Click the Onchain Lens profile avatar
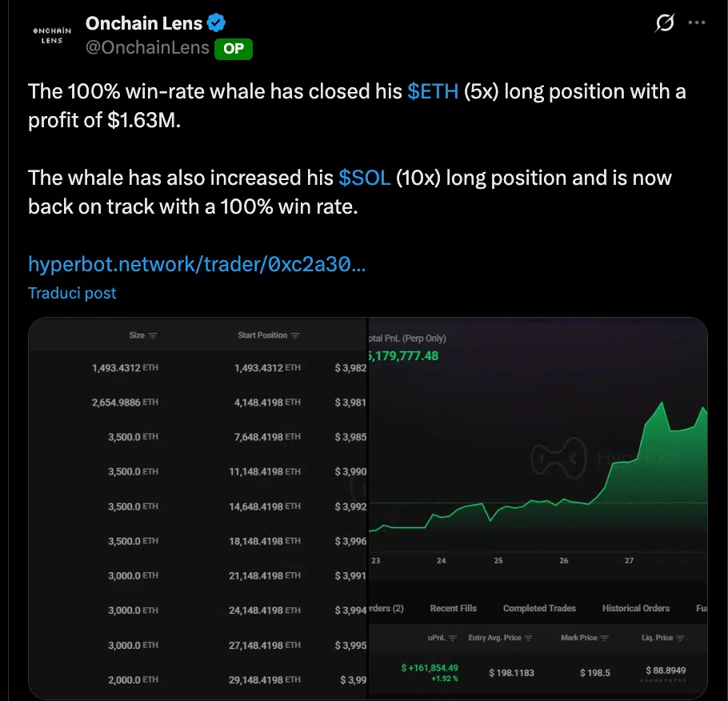728x701 pixels. [50, 35]
